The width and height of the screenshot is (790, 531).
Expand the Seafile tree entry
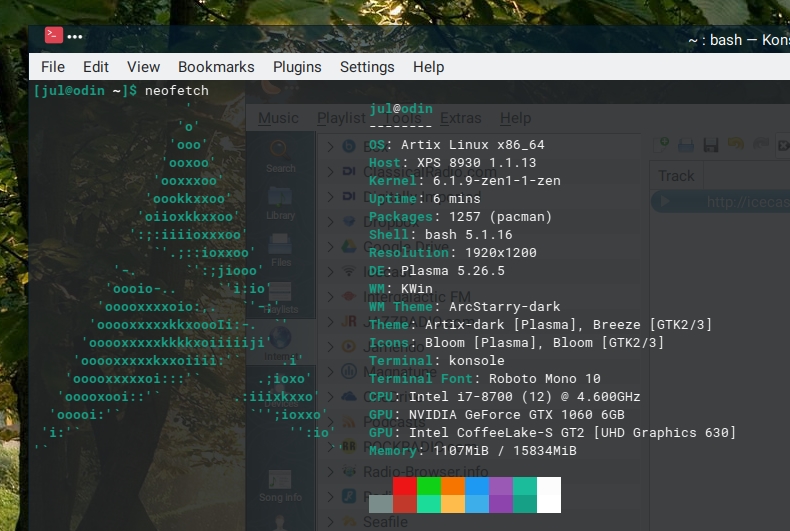[x=330, y=521]
